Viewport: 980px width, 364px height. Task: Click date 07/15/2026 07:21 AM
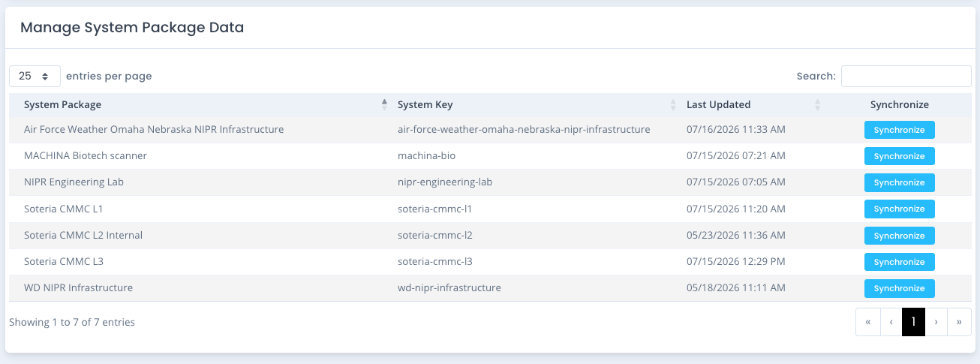736,155
